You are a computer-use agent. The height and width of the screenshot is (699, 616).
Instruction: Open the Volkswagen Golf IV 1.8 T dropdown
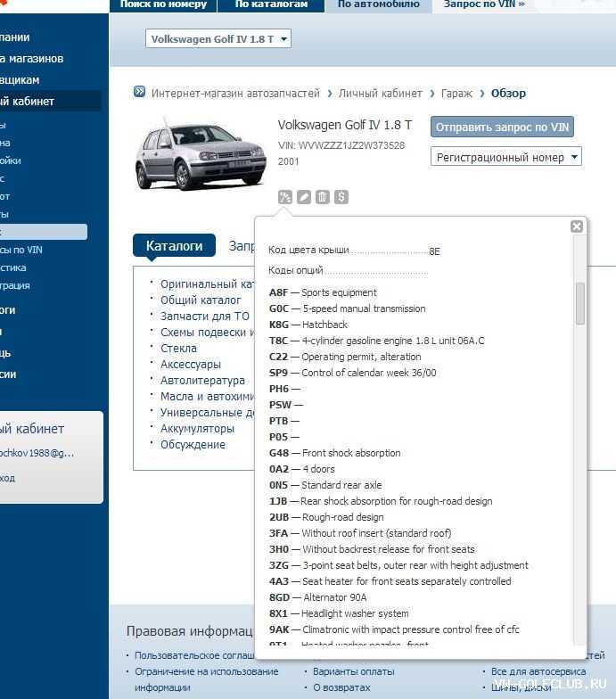[218, 39]
